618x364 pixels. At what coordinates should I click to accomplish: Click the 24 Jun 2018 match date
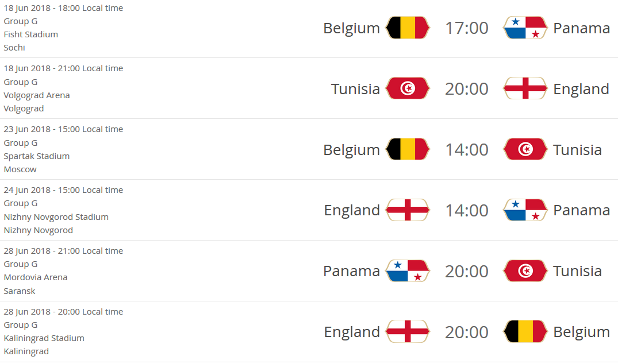[x=27, y=190]
